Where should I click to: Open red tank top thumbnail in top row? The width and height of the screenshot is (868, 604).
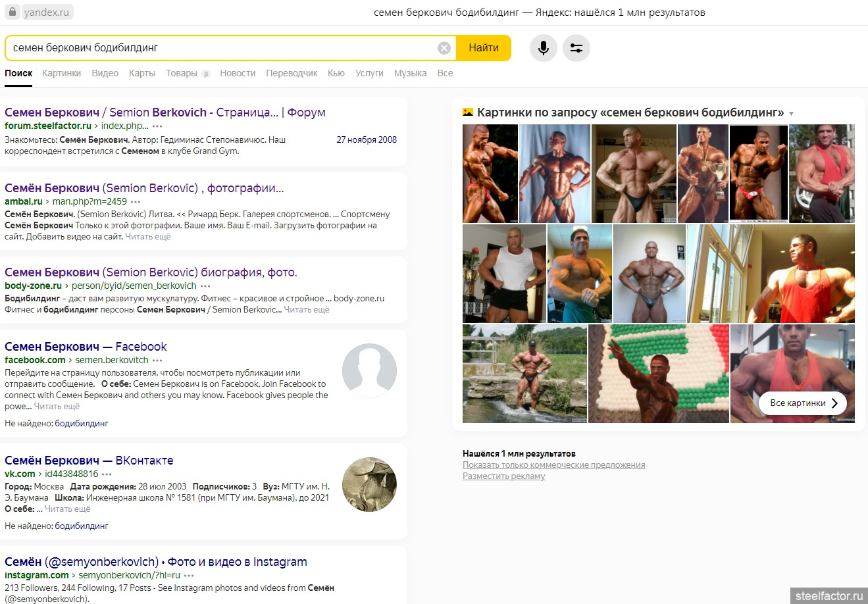pos(822,174)
